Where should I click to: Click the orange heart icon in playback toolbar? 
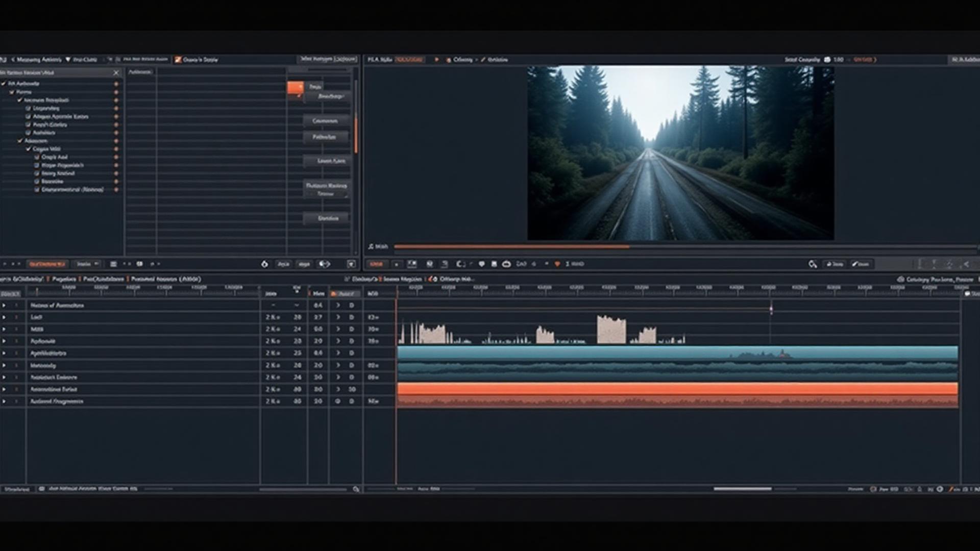pyautogui.click(x=557, y=264)
